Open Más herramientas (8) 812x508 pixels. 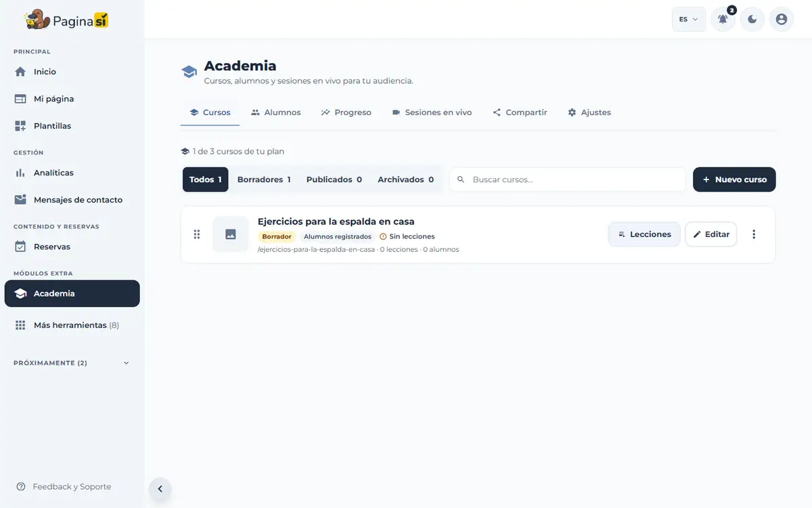pyautogui.click(x=72, y=325)
